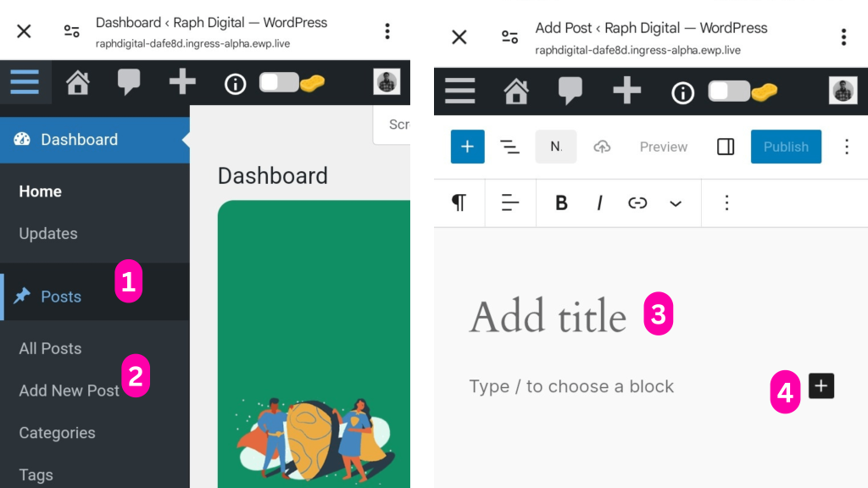The height and width of the screenshot is (488, 868).
Task: Toggle the switch in Add Post admin bar
Action: tap(729, 91)
